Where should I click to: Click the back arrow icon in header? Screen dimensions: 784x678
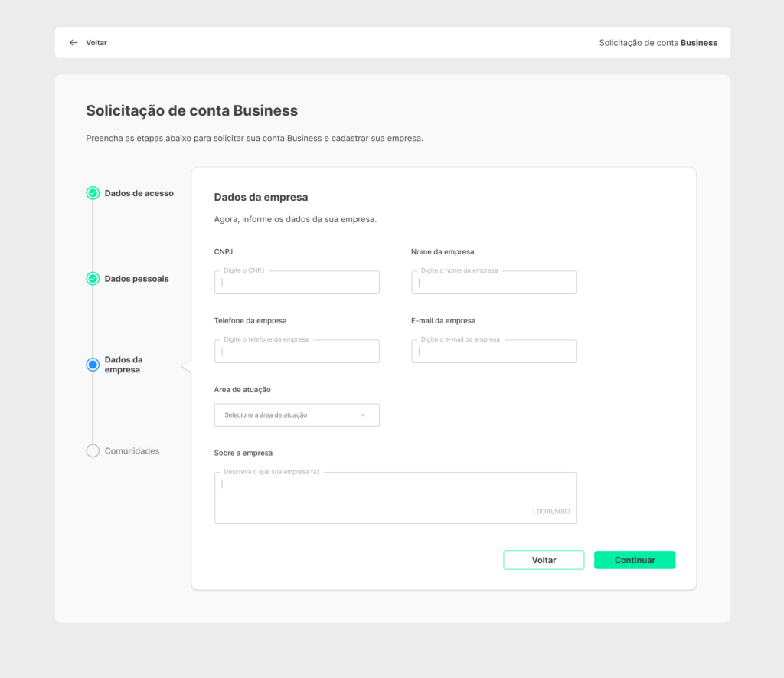coord(73,43)
